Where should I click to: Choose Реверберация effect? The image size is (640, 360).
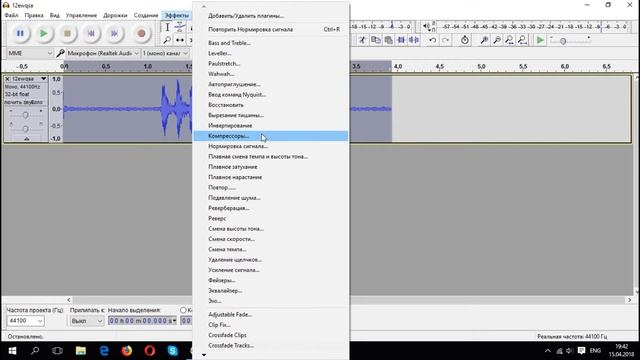(x=271, y=208)
